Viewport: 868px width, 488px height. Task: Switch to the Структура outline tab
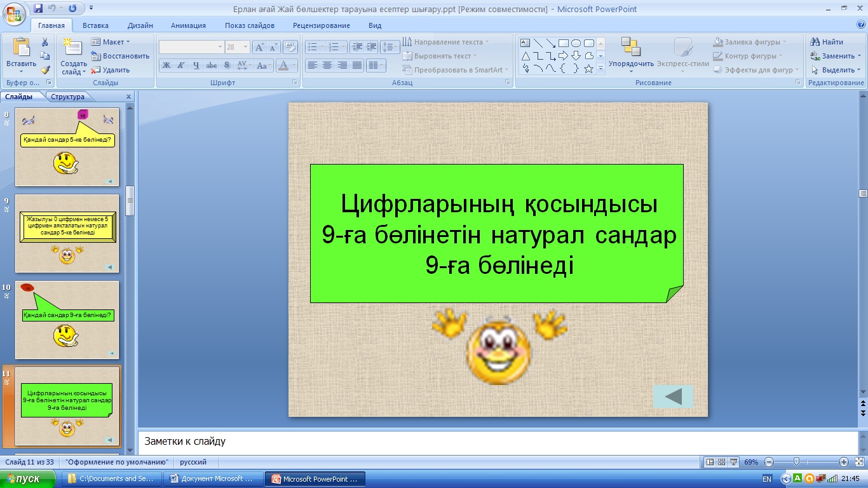(68, 97)
